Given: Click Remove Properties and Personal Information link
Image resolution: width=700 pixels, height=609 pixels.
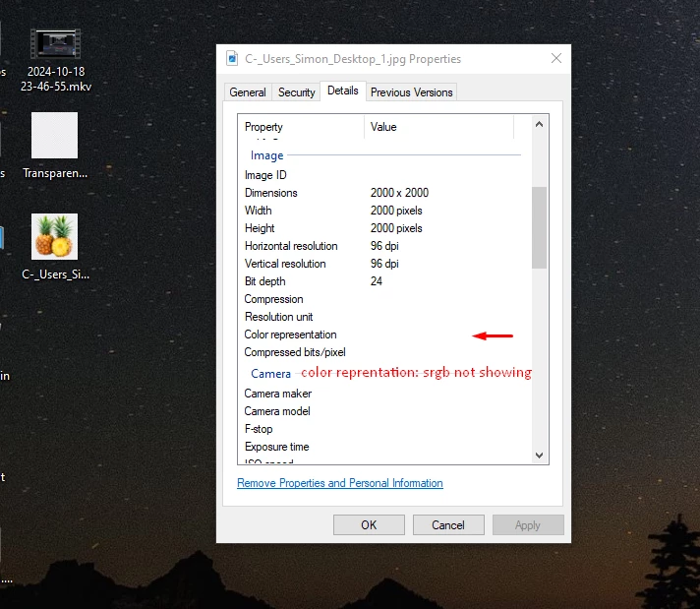Looking at the screenshot, I should tap(340, 483).
